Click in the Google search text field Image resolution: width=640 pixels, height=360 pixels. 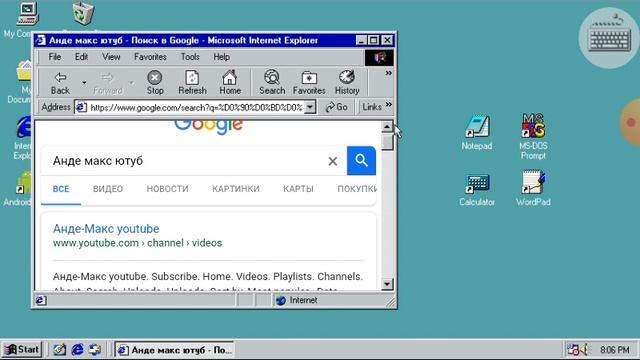[188, 161]
